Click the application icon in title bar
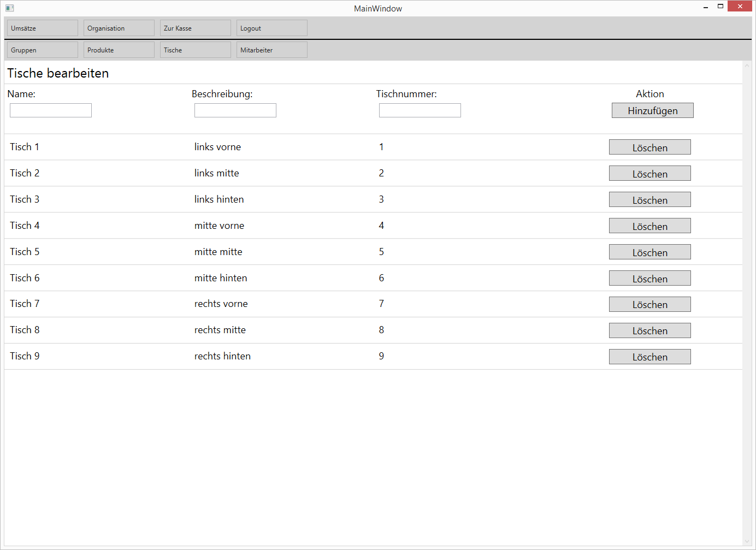This screenshot has height=550, width=756. [9, 8]
